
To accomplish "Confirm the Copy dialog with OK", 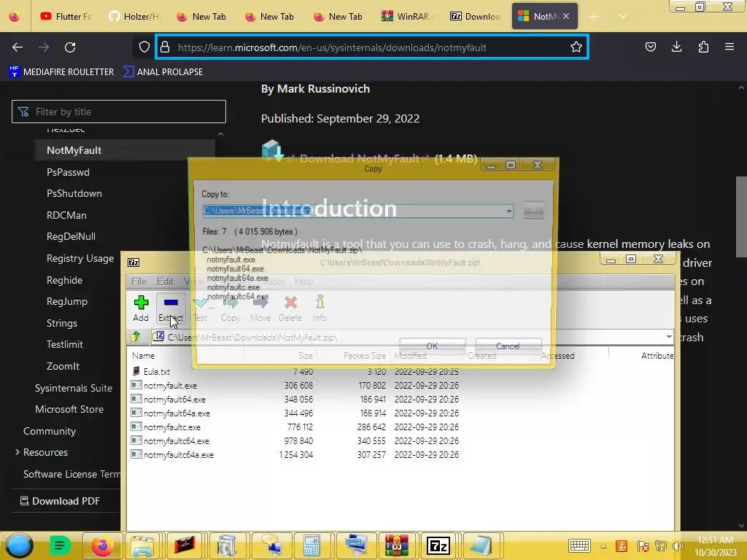I will (432, 346).
